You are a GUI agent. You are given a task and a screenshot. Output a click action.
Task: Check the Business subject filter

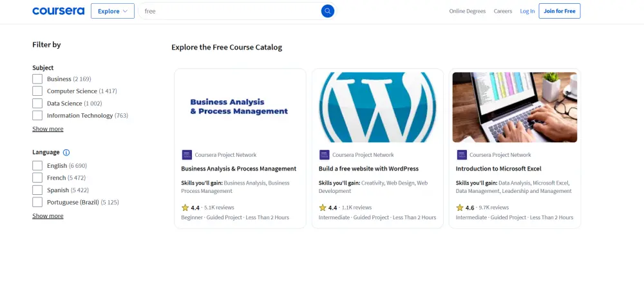coord(37,78)
